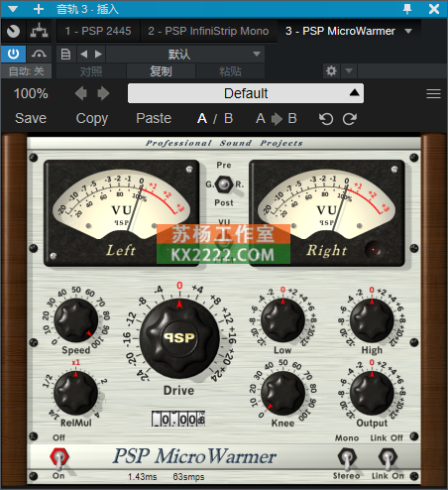The height and width of the screenshot is (490, 448).
Task: Toggle A / B comparison
Action: [x=215, y=118]
